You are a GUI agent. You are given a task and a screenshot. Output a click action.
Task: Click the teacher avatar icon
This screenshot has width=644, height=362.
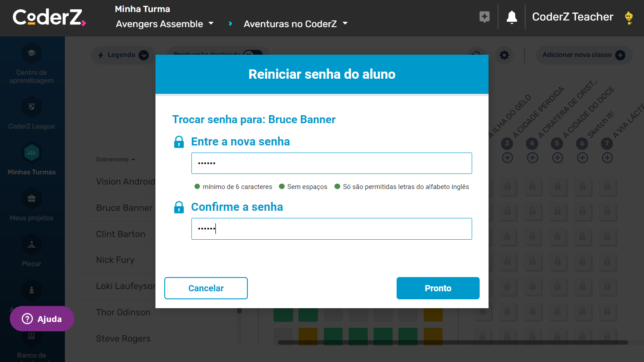628,18
